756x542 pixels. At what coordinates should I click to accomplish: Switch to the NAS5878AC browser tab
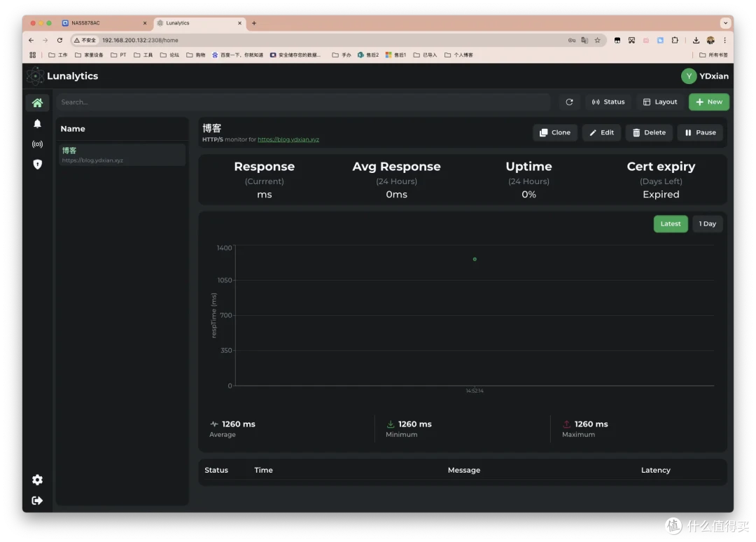point(104,23)
